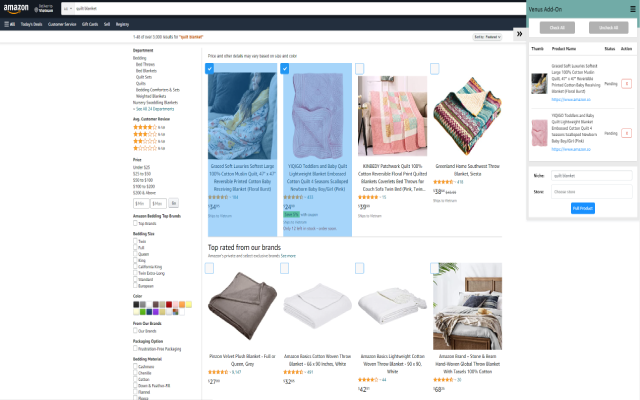Screen dimensions: 640x400
Task: Delete first product from Venus list
Action: point(627,84)
